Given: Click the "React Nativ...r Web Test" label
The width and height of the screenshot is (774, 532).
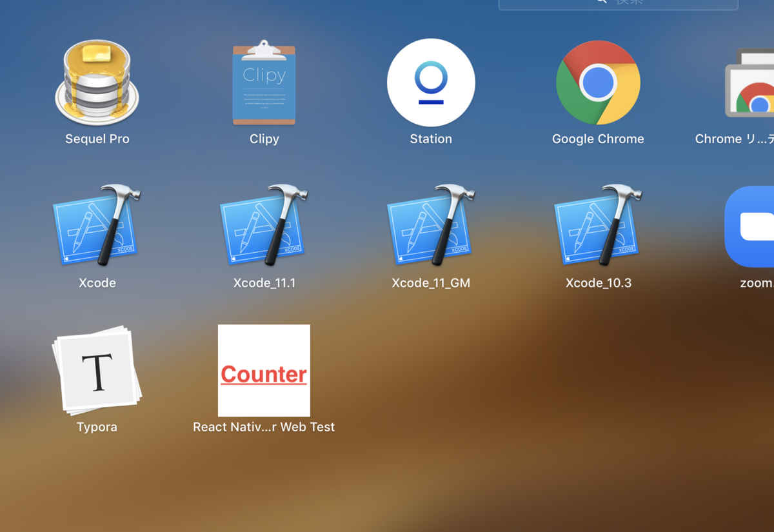Looking at the screenshot, I should 264,427.
